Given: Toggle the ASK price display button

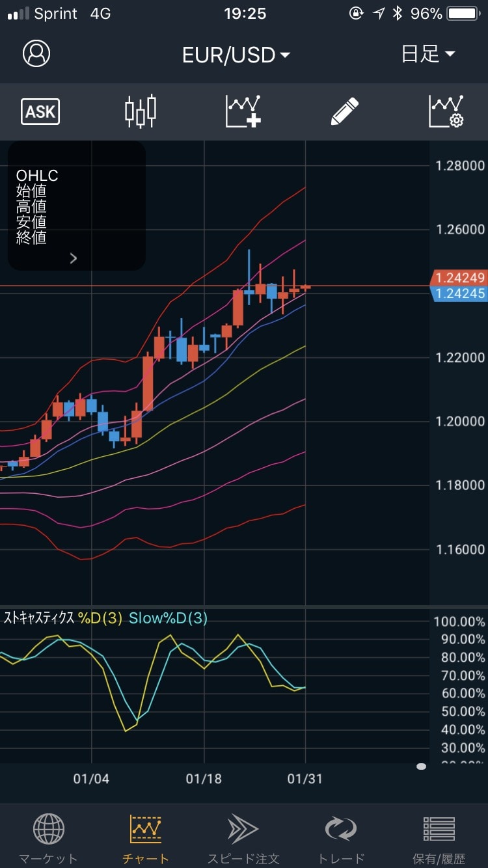Looking at the screenshot, I should (40, 112).
